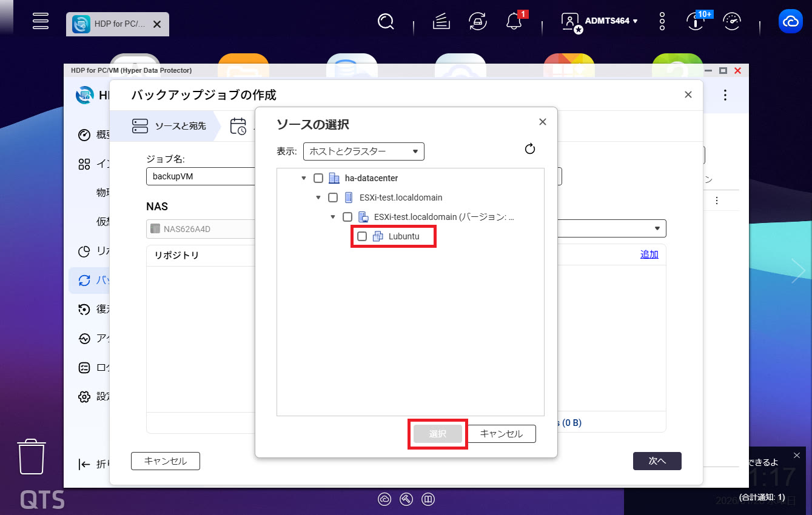Check the Lubuntu virtual machine checkbox
The width and height of the screenshot is (812, 515).
coord(362,236)
